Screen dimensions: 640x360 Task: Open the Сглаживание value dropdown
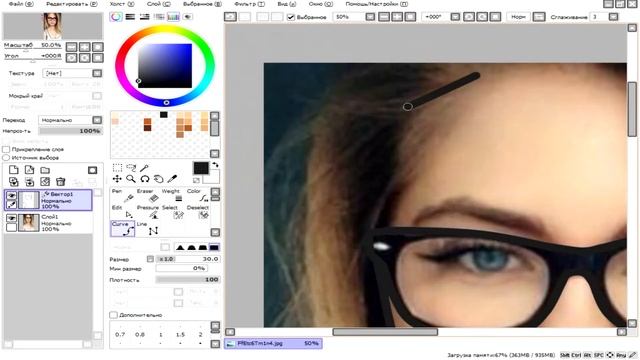613,17
